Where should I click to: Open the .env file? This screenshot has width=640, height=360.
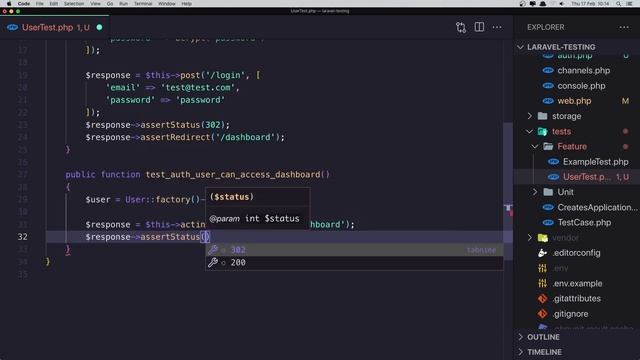click(x=560, y=268)
